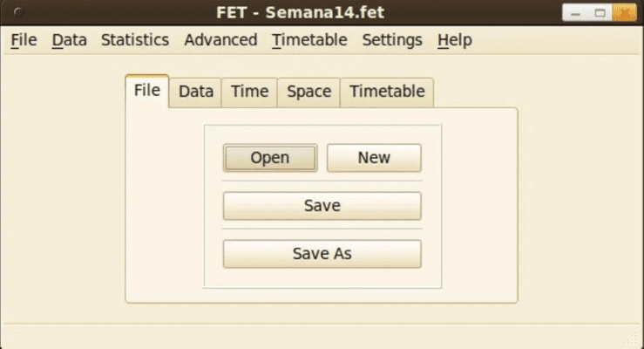Switch to the Time tab
This screenshot has height=349, width=644.
click(249, 92)
